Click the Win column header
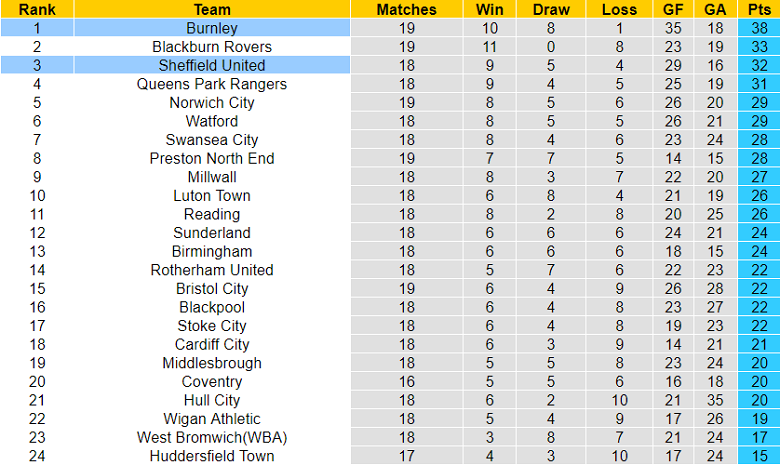Viewport: 780px width, 465px height. pos(490,9)
